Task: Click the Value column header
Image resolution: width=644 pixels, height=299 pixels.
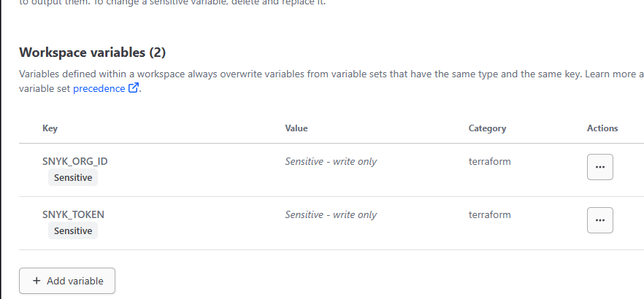Action: point(296,128)
